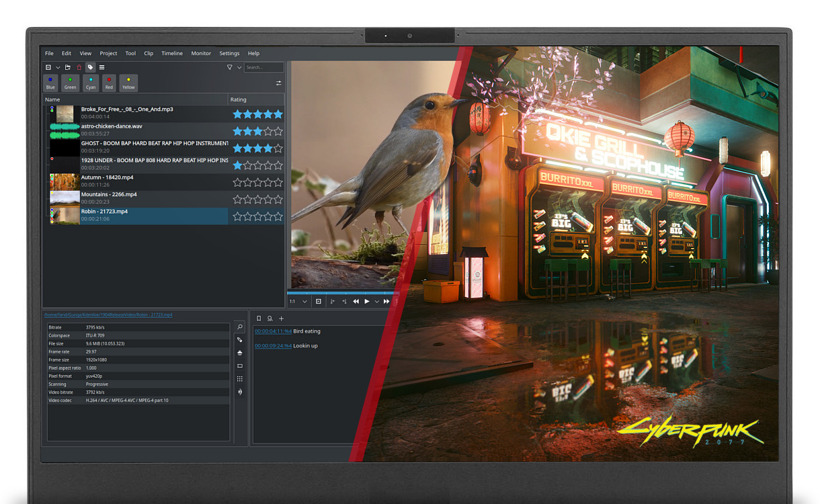
Task: Select the Mountains - 2266.mp4 clip
Action: (x=109, y=194)
